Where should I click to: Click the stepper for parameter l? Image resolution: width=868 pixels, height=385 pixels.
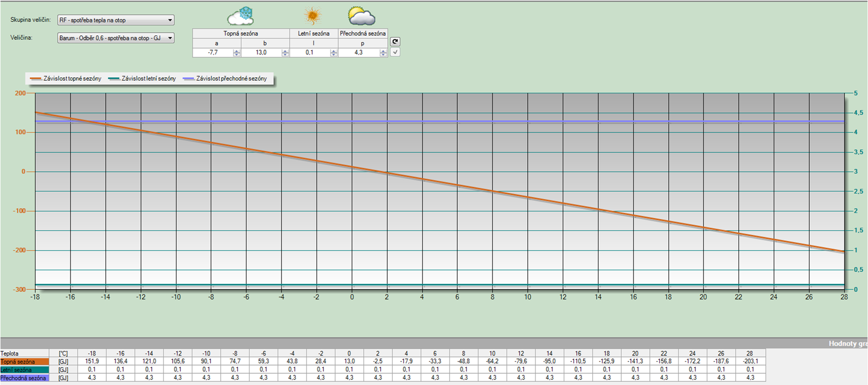pyautogui.click(x=334, y=53)
